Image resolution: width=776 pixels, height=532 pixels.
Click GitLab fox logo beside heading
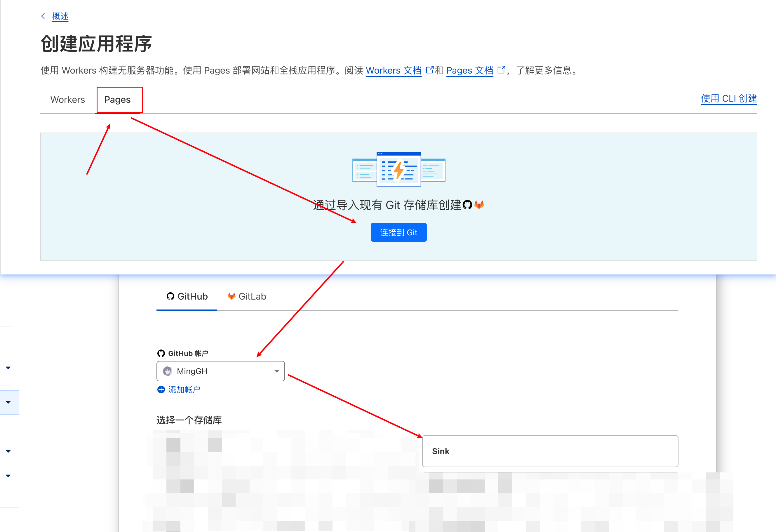(x=479, y=205)
